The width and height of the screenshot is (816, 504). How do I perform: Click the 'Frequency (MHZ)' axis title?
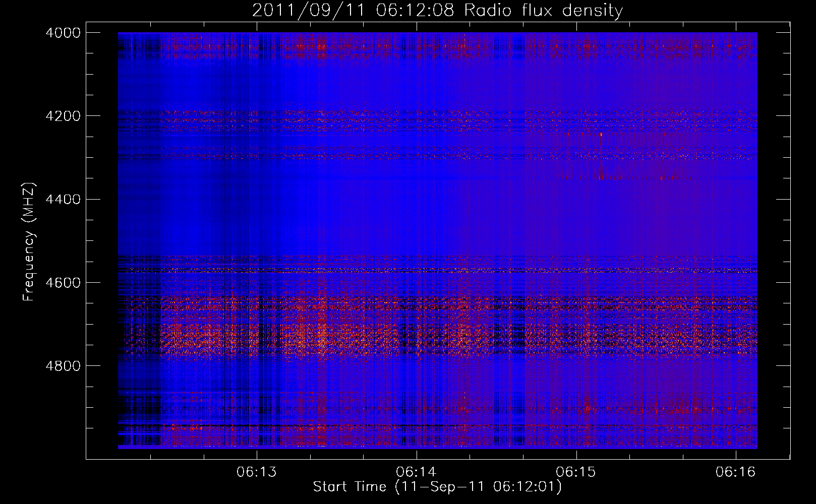(x=29, y=242)
